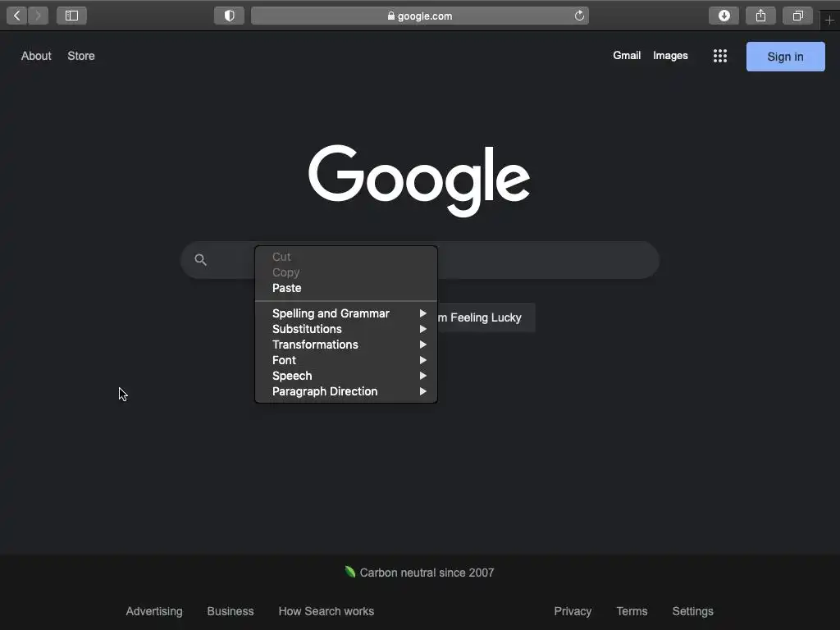The height and width of the screenshot is (630, 840).
Task: Expand the Font submenu arrow
Action: click(x=422, y=360)
